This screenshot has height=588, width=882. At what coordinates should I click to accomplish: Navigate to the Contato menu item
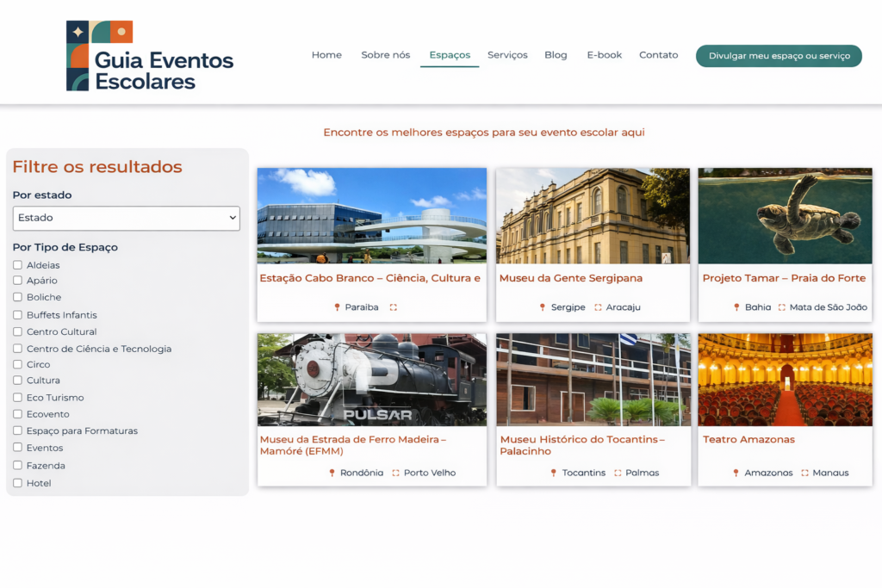click(658, 55)
